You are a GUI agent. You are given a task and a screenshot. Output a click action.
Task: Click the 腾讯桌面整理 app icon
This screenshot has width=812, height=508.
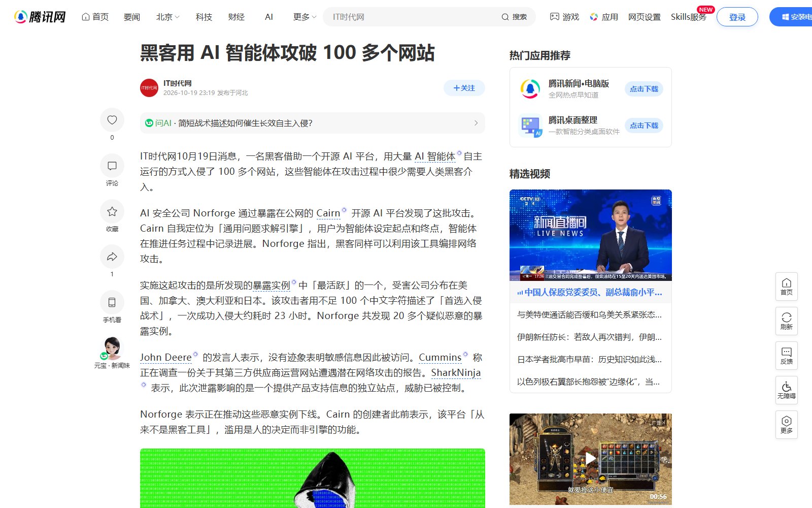[530, 125]
